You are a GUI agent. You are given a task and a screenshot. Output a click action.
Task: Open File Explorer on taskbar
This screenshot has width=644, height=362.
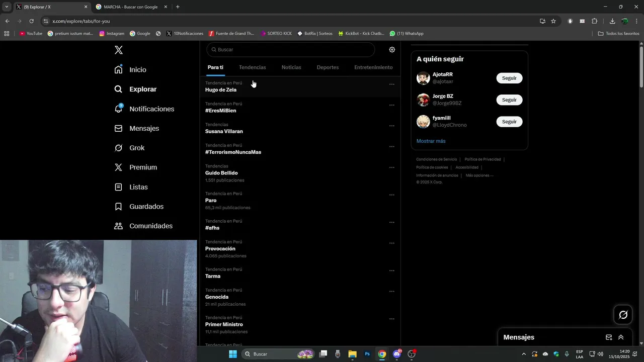tap(352, 354)
